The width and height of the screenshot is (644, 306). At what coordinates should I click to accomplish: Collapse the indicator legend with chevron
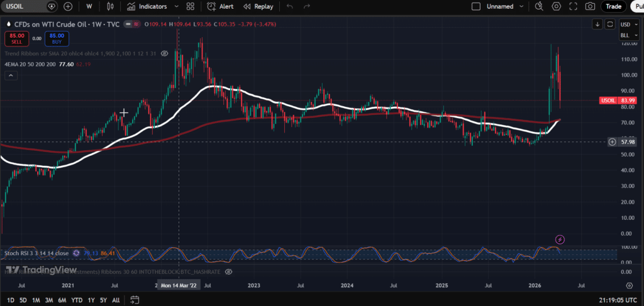pyautogui.click(x=11, y=75)
